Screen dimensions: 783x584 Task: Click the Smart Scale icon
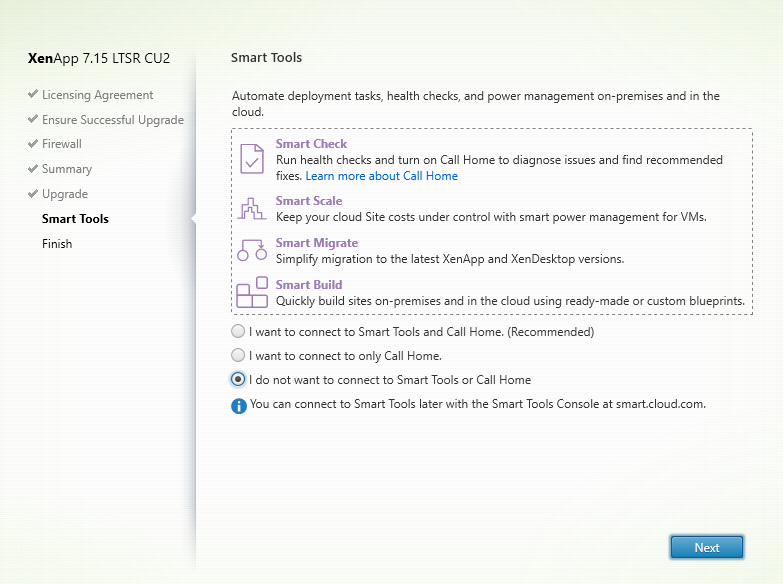coord(251,208)
